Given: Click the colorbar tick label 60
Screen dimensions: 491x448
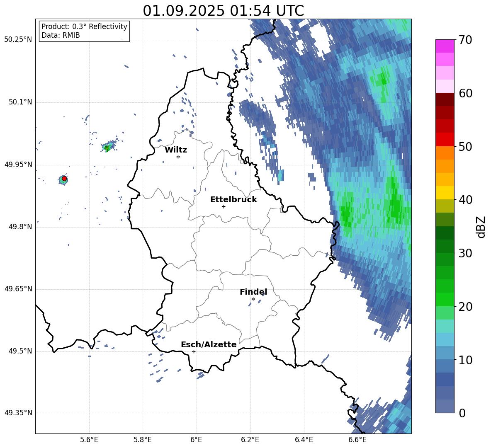Looking at the screenshot, I should [465, 93].
